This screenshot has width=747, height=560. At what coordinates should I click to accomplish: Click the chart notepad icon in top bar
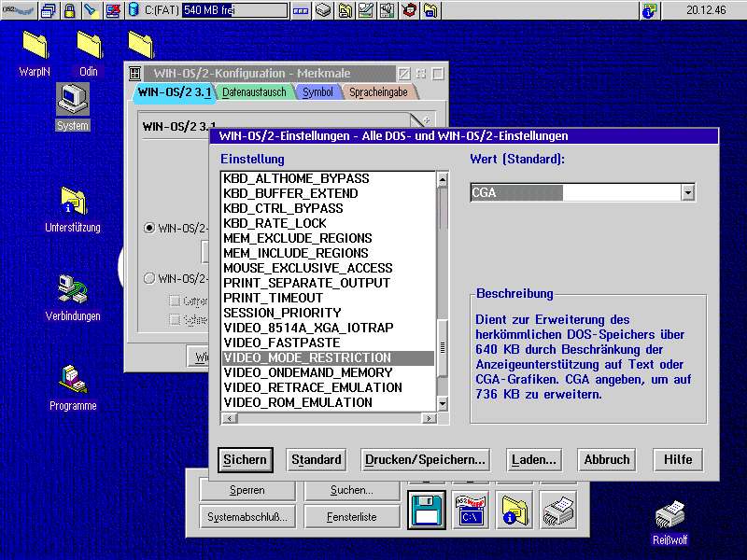[366, 10]
